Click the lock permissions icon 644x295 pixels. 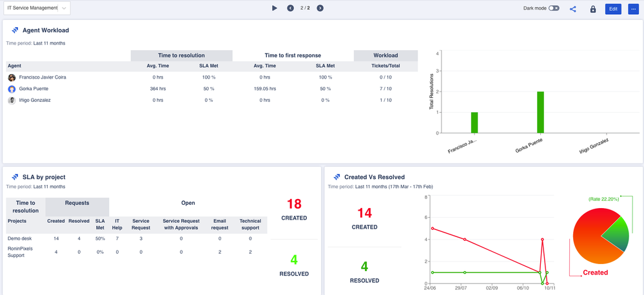[592, 8]
